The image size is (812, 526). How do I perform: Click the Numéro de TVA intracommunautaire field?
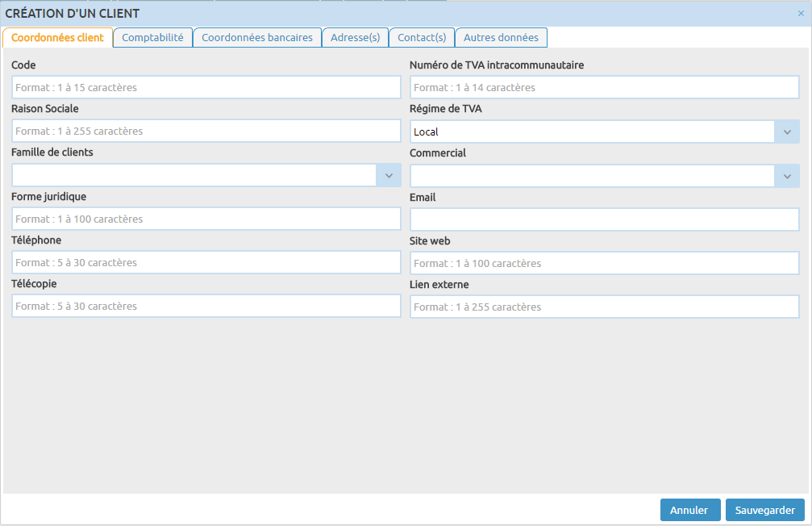click(604, 87)
